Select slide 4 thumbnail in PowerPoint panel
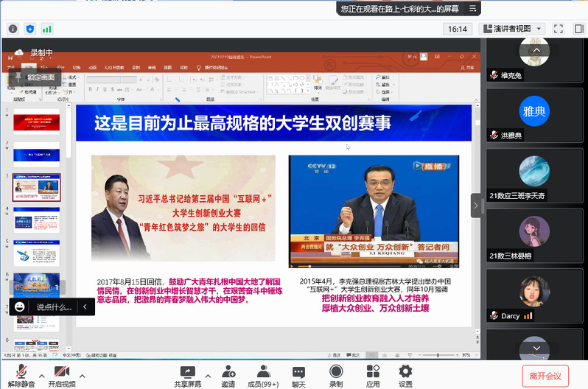This screenshot has width=588, height=389. (x=36, y=220)
